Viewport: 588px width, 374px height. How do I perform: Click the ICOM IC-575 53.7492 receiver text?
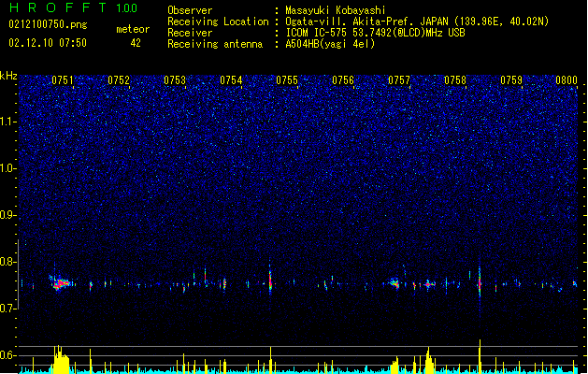[375, 33]
